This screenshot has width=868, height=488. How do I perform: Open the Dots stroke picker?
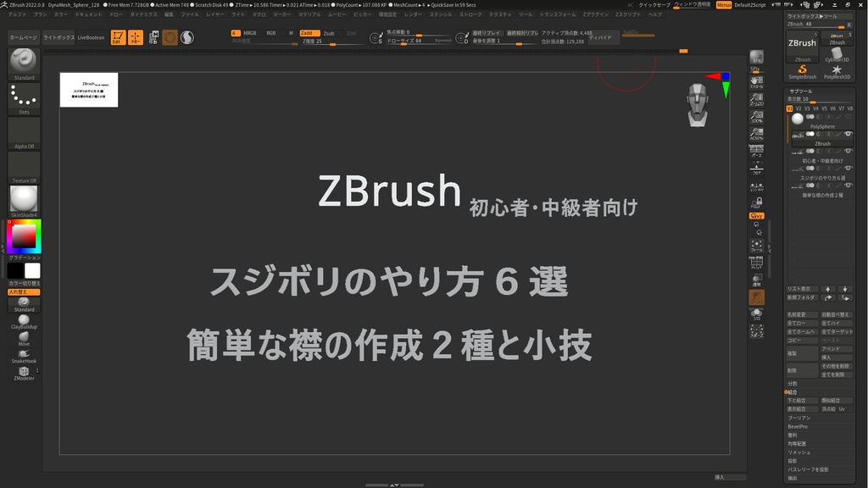point(24,99)
